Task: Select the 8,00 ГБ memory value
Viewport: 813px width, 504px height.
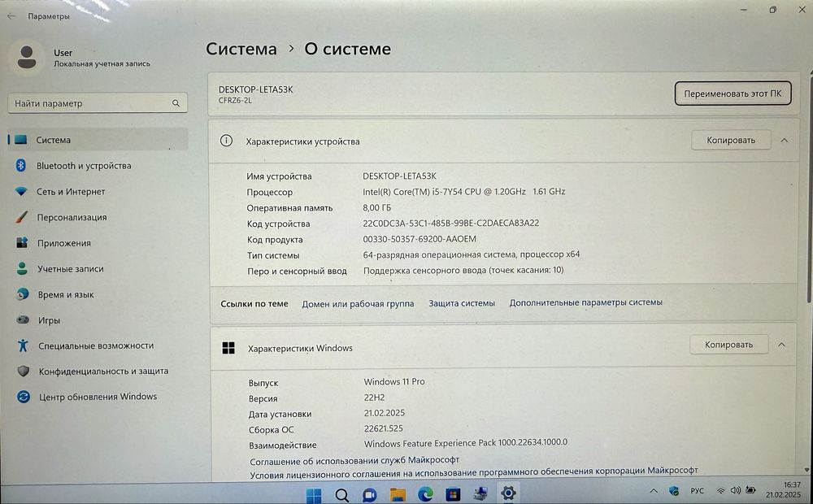Action: [x=377, y=207]
